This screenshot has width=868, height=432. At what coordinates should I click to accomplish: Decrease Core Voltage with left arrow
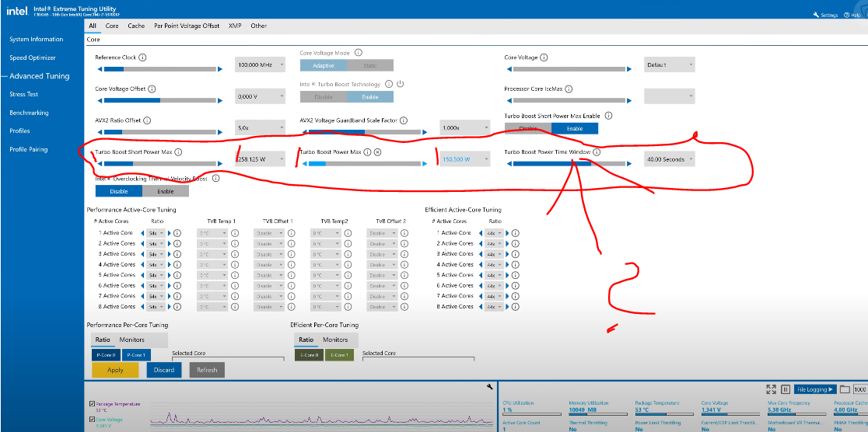(509, 69)
